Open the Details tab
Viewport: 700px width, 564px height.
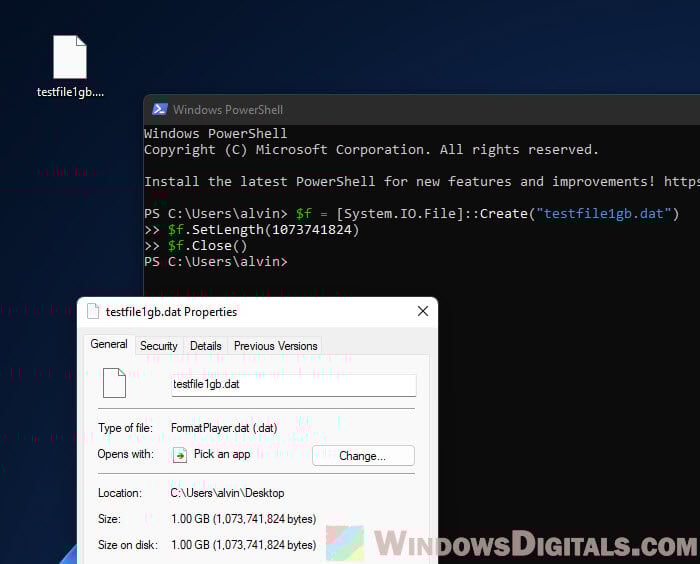click(205, 346)
